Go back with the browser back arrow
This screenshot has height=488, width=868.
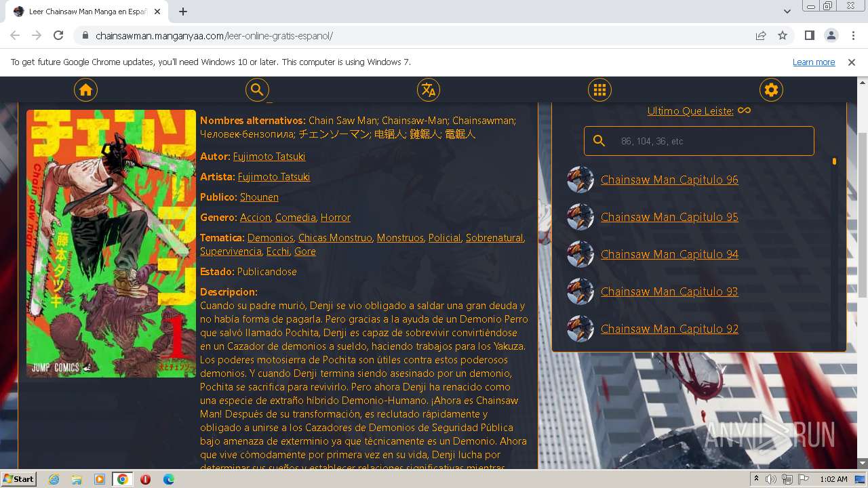tap(15, 35)
